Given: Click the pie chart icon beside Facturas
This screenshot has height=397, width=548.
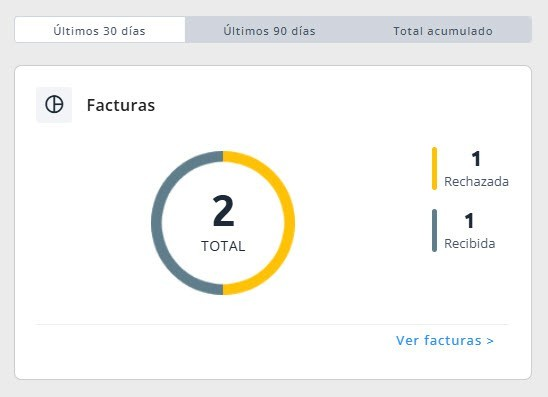Looking at the screenshot, I should click(54, 104).
